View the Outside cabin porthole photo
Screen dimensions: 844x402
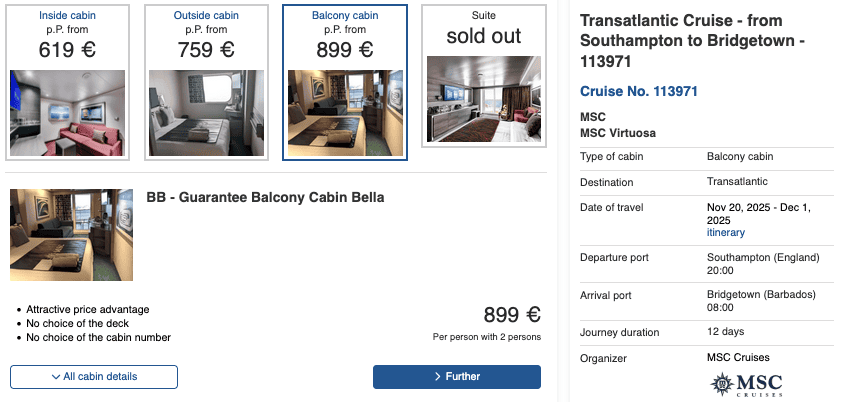coord(206,112)
